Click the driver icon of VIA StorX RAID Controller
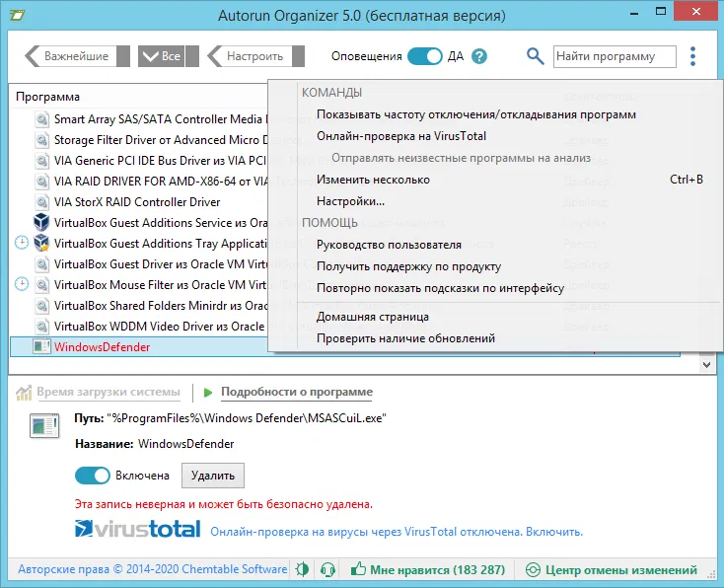724x588 pixels. coord(42,202)
